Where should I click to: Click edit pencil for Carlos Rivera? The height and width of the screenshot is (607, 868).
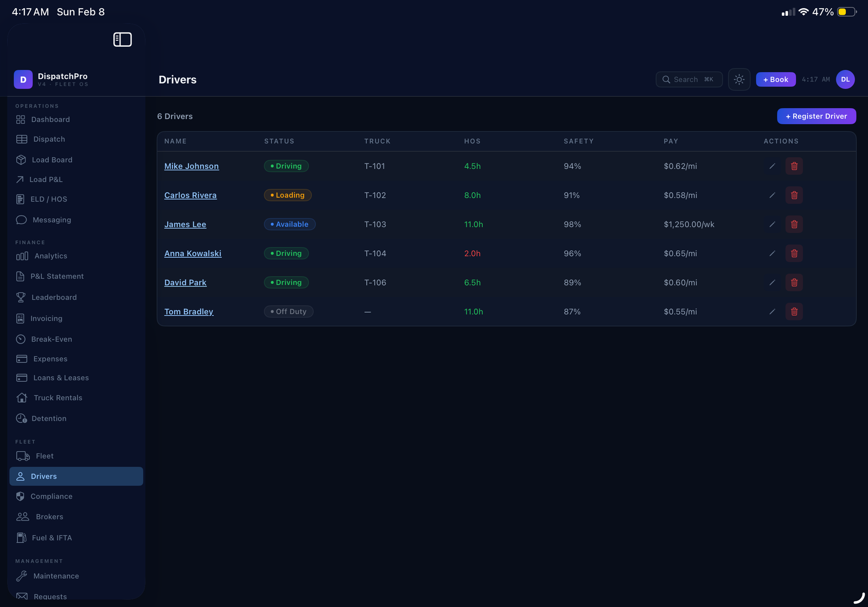[x=772, y=195]
